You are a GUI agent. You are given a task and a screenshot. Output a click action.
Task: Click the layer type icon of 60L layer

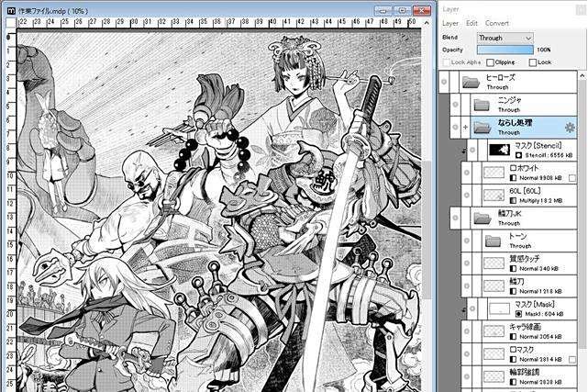[514, 201]
